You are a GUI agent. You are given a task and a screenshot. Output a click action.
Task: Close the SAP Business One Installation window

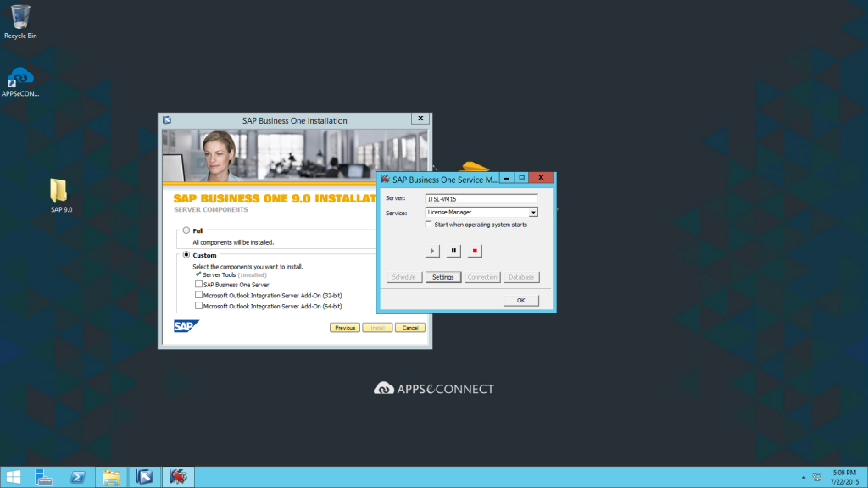pyautogui.click(x=420, y=119)
